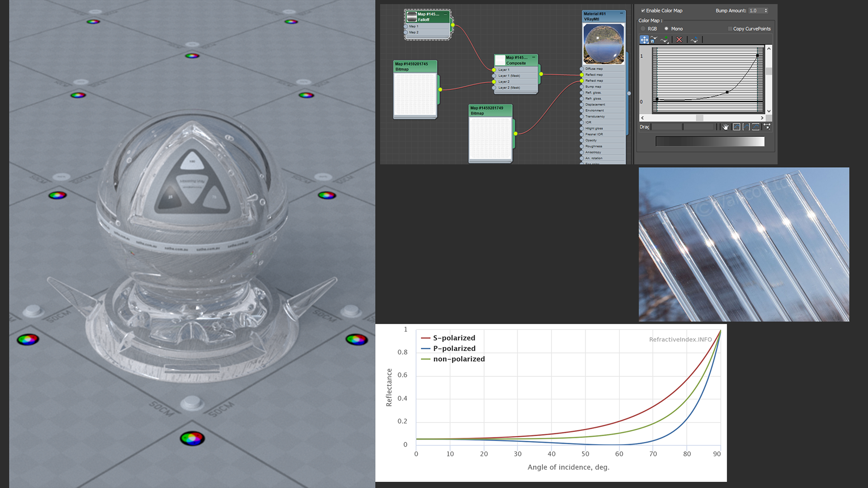
Task: Click the Displacement slot on VRayMtl
Action: pos(603,104)
